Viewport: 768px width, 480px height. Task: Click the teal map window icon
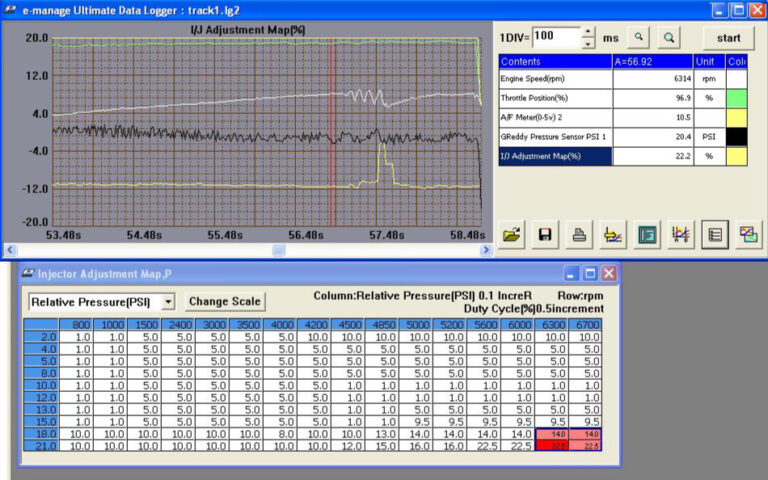tap(647, 235)
